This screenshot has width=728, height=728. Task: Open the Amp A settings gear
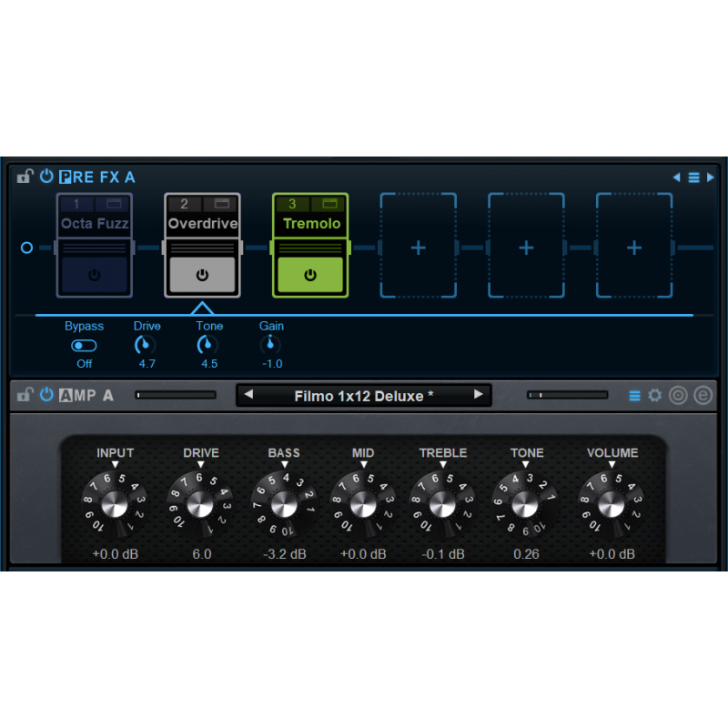[x=654, y=395]
